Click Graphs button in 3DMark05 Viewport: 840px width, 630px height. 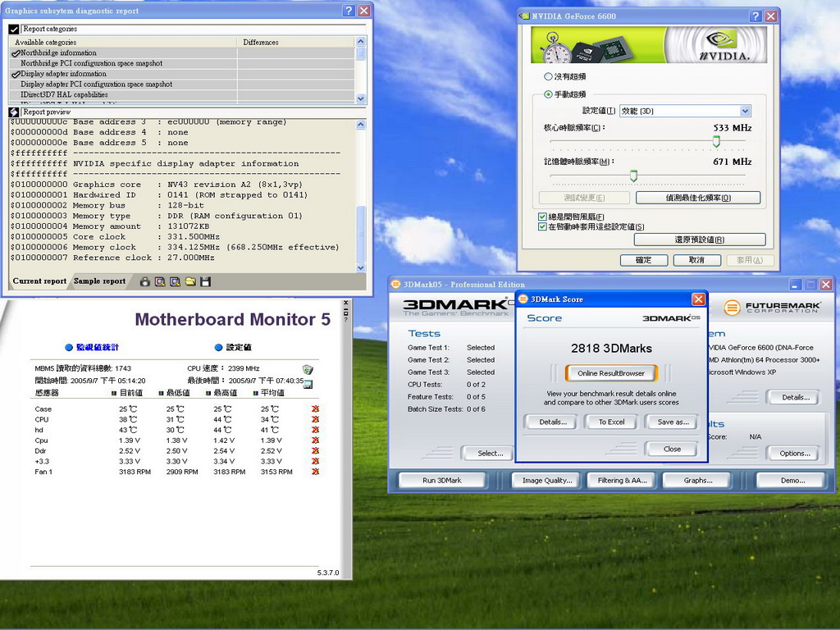pos(697,481)
